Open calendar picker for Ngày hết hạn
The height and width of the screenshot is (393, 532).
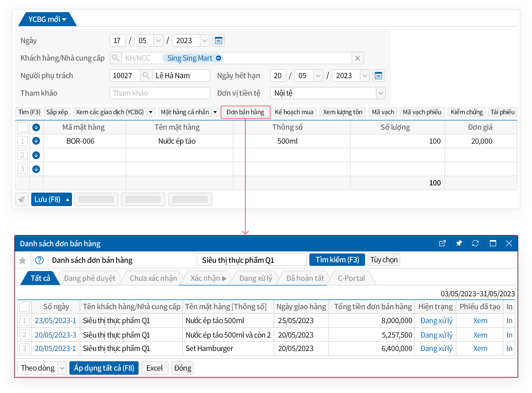[378, 76]
